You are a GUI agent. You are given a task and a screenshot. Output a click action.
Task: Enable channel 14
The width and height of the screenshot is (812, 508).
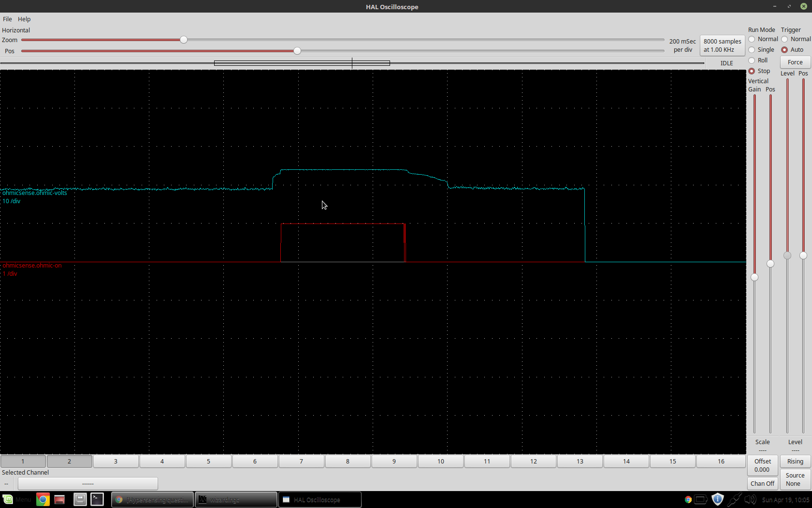tap(626, 461)
